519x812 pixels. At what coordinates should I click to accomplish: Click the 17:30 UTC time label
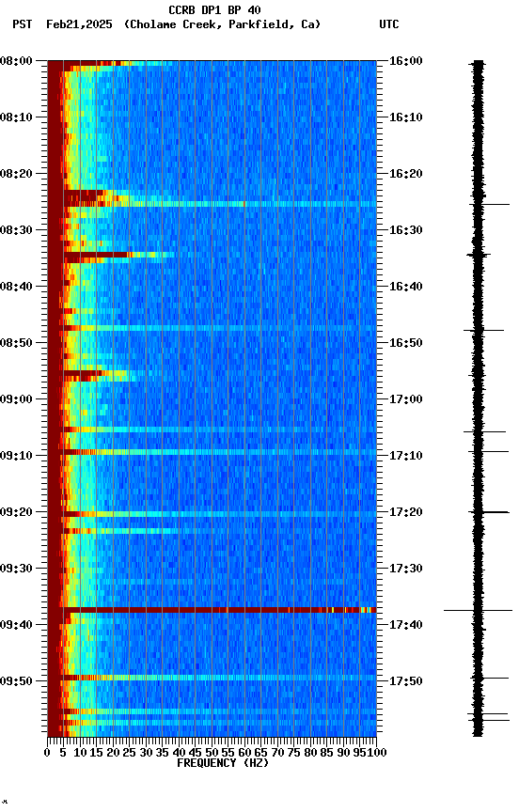tap(405, 569)
